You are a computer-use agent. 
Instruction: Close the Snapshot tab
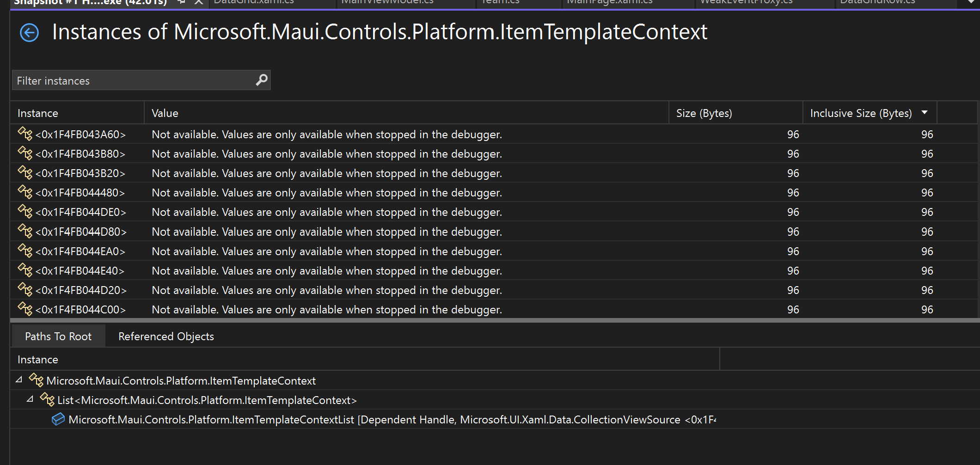(x=198, y=2)
